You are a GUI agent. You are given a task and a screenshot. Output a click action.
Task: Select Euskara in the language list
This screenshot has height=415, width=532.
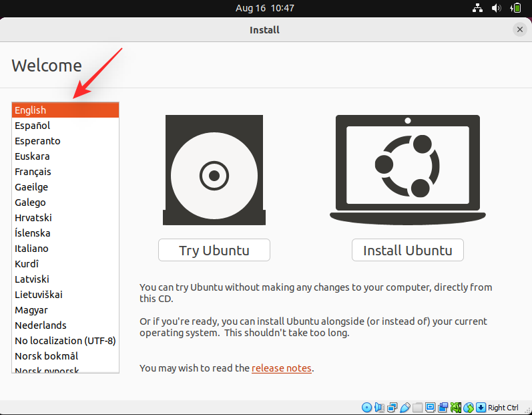(65, 156)
